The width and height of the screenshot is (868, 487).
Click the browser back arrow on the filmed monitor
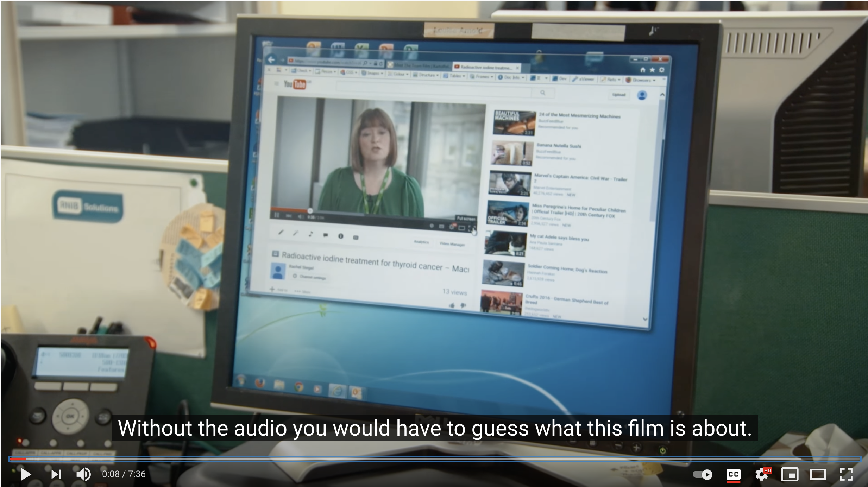click(271, 59)
